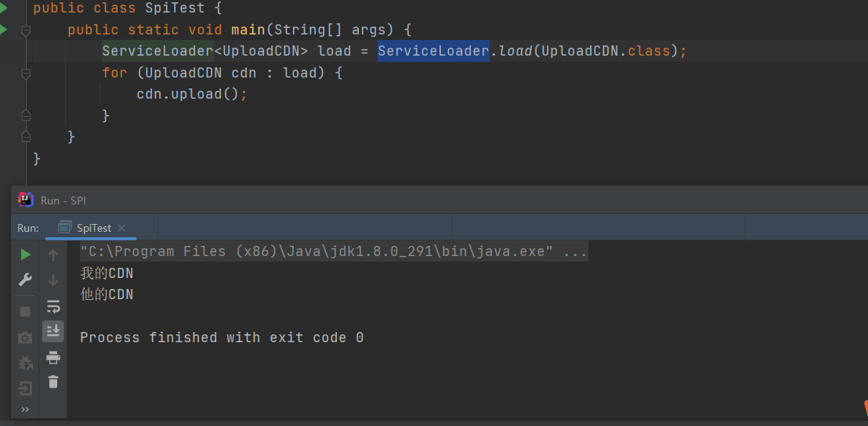The width and height of the screenshot is (868, 426).
Task: Click the bug-with-arrow icon in Run sidebar
Action: (x=25, y=363)
